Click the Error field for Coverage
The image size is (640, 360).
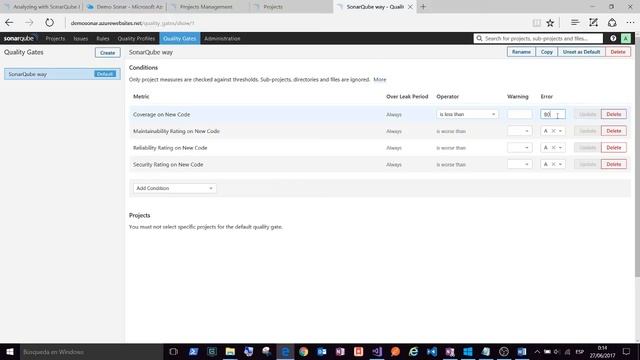coord(553,114)
